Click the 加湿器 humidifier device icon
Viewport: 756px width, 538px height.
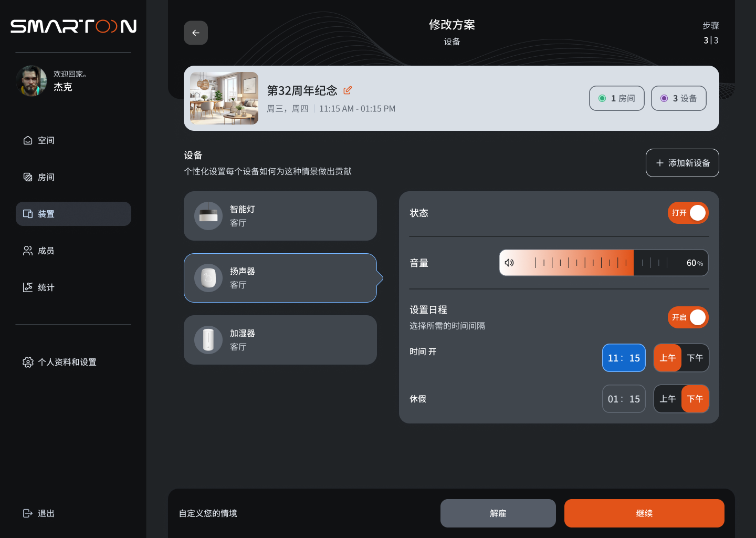(x=208, y=340)
